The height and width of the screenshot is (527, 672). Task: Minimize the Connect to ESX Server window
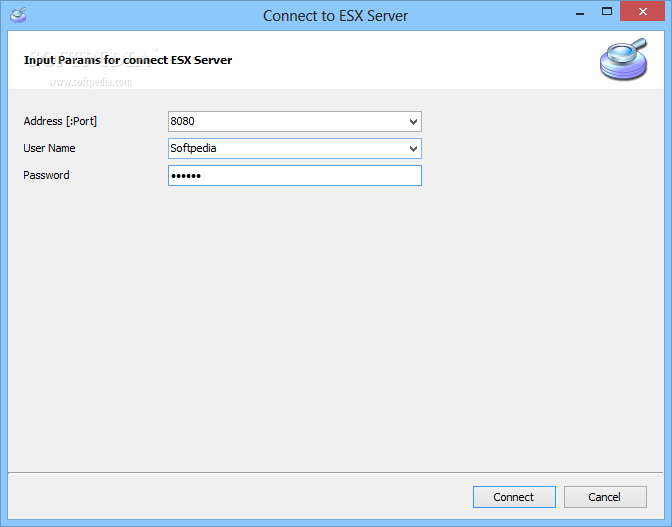(x=580, y=12)
